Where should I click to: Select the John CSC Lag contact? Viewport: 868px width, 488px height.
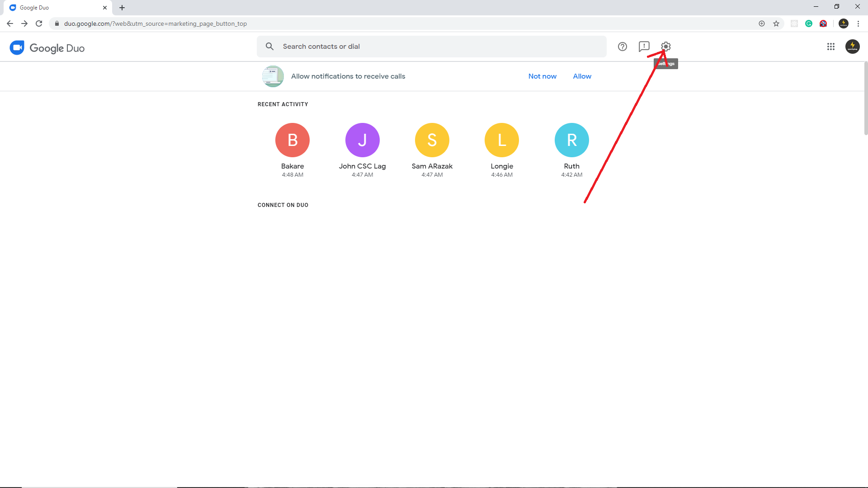tap(363, 150)
